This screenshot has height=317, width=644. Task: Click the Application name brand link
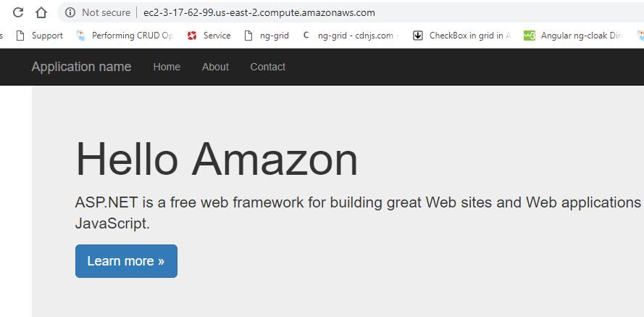[81, 67]
